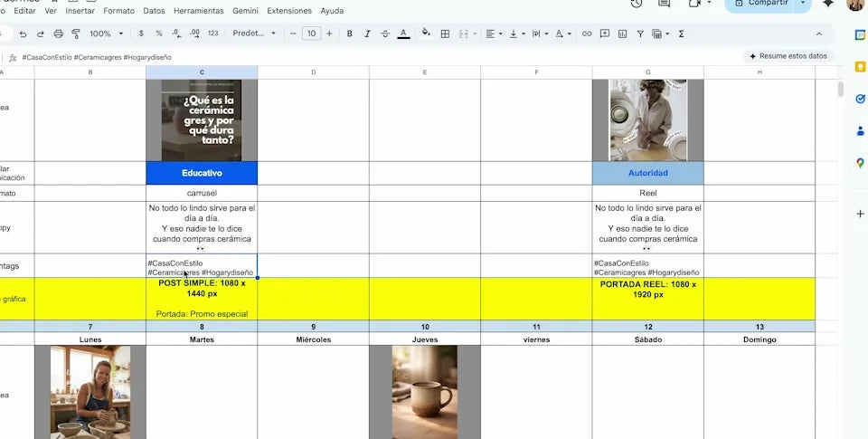Open the table views icon dropdown
The image size is (868, 439).
(660, 33)
